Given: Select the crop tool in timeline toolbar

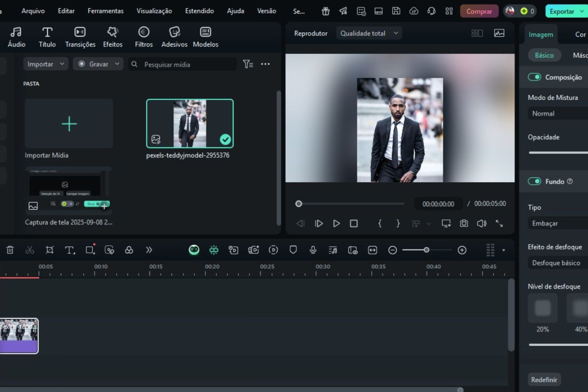Looking at the screenshot, I should tap(50, 250).
